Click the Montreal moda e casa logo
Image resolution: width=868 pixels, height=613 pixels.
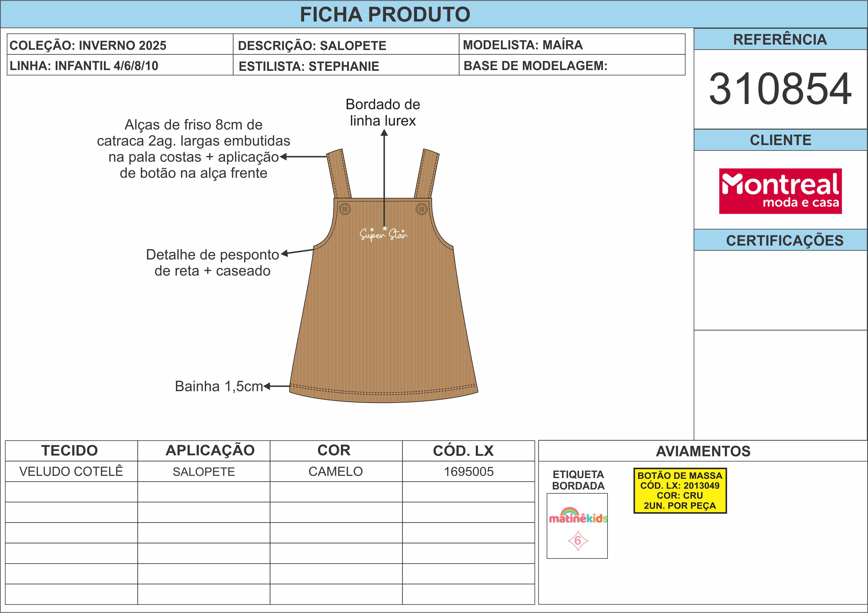click(780, 191)
